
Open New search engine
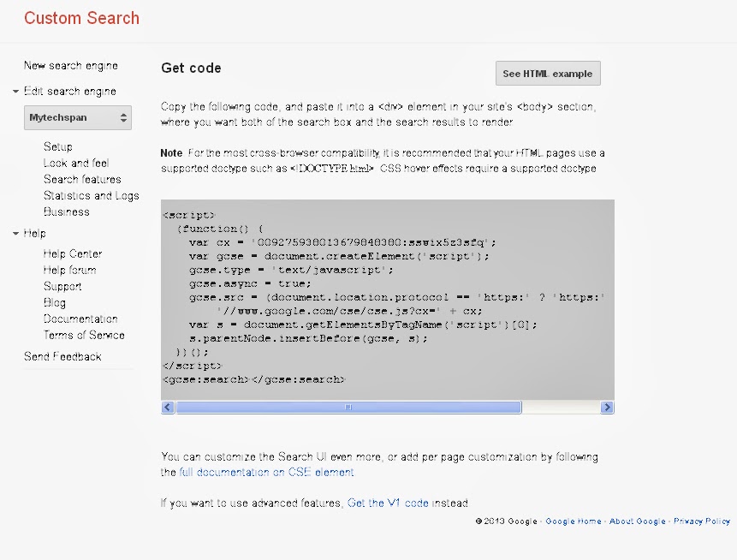pos(71,66)
